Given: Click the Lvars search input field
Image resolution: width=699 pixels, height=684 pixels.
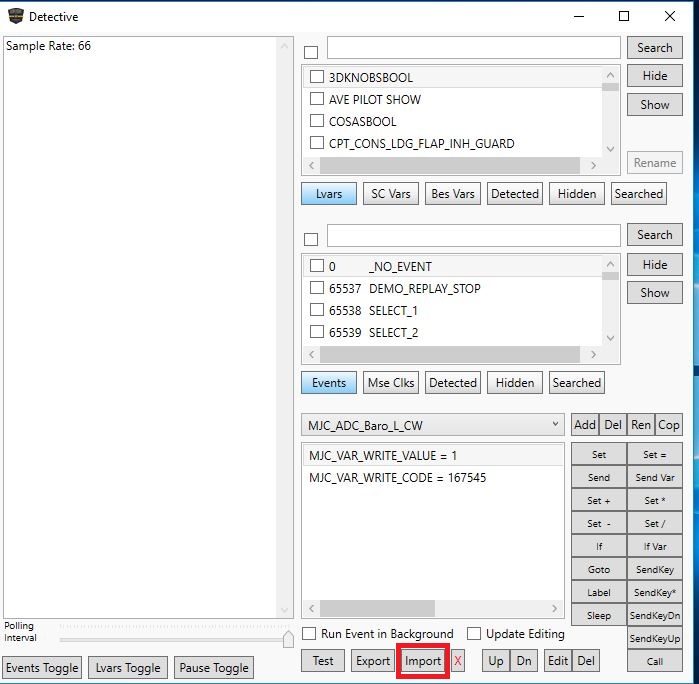Looking at the screenshot, I should (473, 48).
